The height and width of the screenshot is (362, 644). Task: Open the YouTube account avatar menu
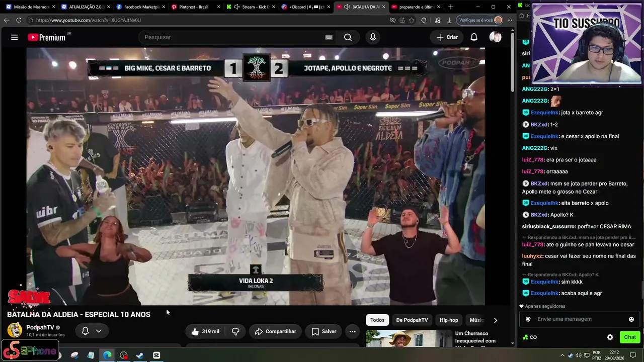(x=495, y=37)
